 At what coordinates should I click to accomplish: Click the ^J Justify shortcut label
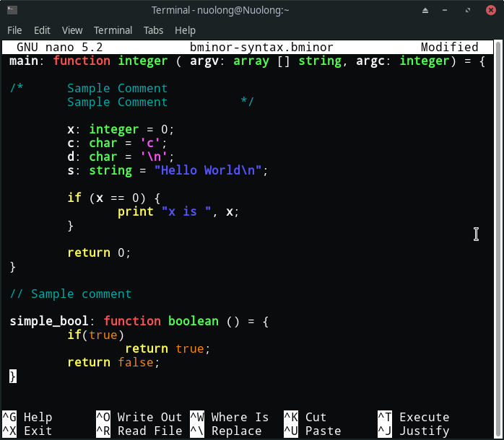414,431
